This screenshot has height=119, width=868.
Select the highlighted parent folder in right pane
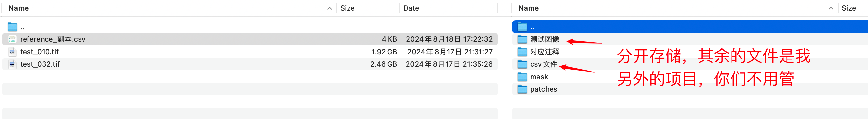point(690,27)
